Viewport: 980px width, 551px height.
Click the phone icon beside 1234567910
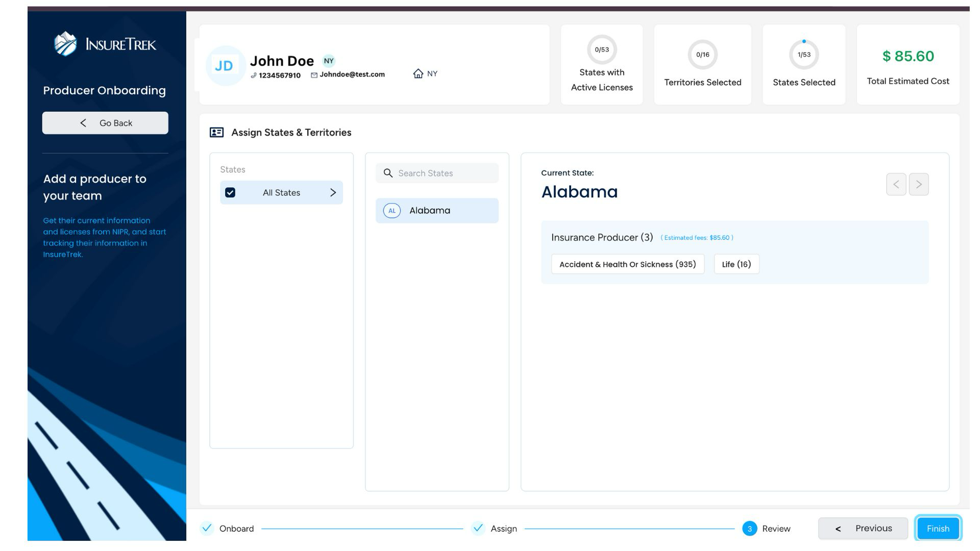pos(254,76)
